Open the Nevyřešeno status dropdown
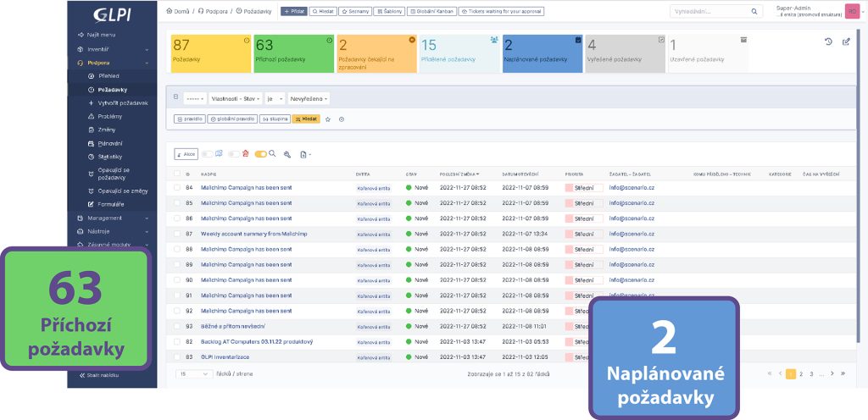The image size is (868, 420). 309,98
